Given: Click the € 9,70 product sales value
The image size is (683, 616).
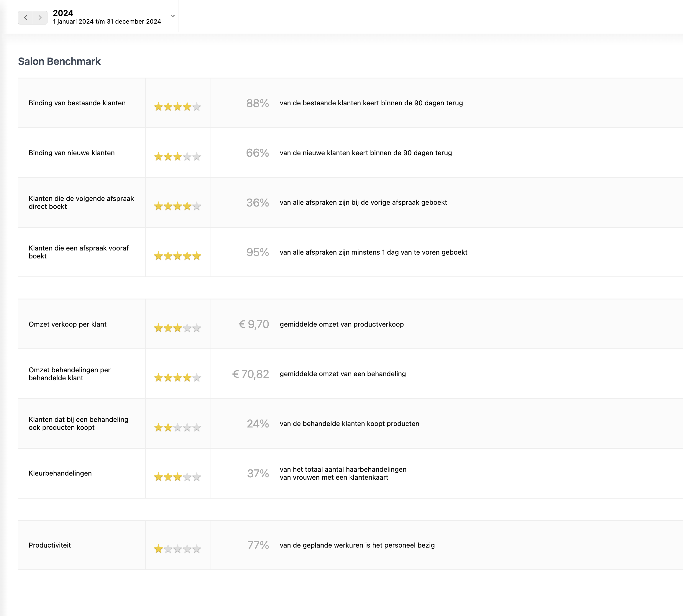Looking at the screenshot, I should (254, 324).
